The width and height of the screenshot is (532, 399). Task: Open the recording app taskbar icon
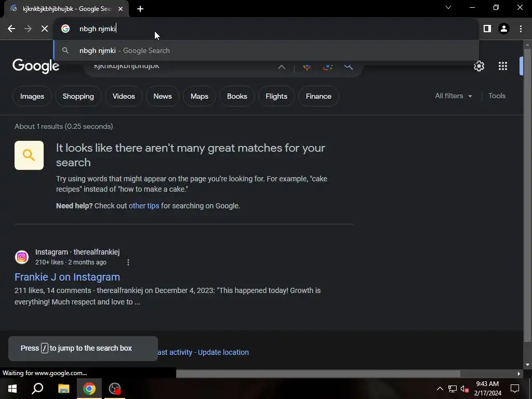coord(115,389)
